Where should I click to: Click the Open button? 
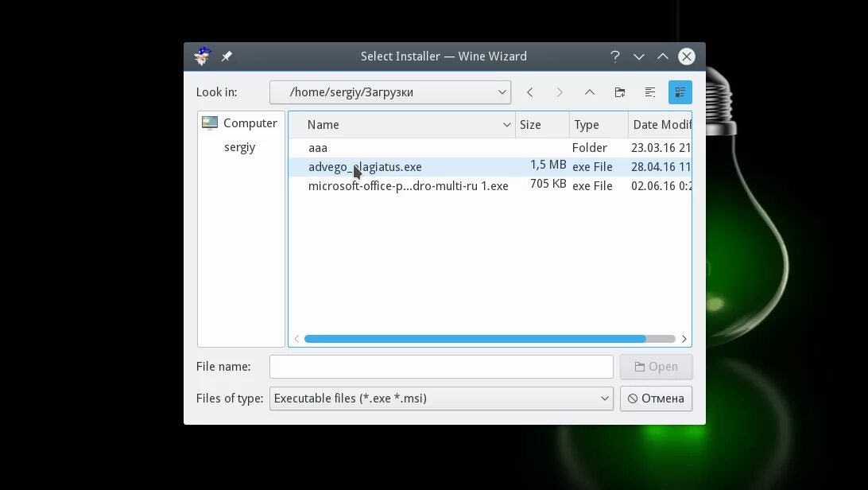(656, 367)
